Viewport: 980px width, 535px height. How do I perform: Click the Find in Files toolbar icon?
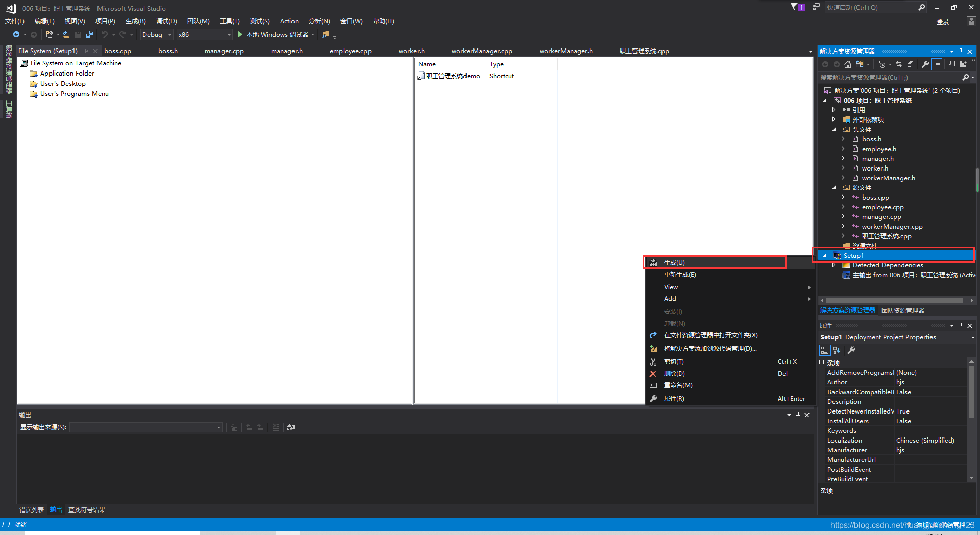pyautogui.click(x=326, y=35)
